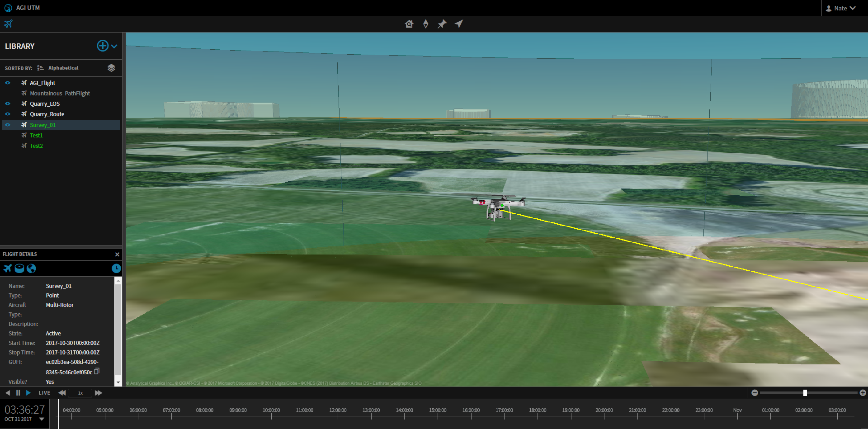Screen dimensions: 868x429
Task: Click the layers stack icon
Action: [x=111, y=68]
